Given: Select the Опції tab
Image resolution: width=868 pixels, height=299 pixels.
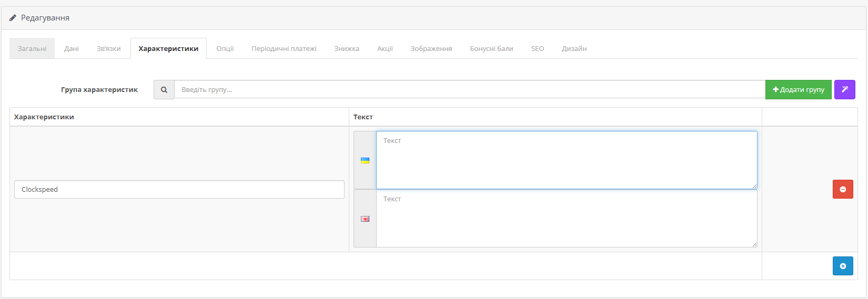Looking at the screenshot, I should click(x=225, y=48).
